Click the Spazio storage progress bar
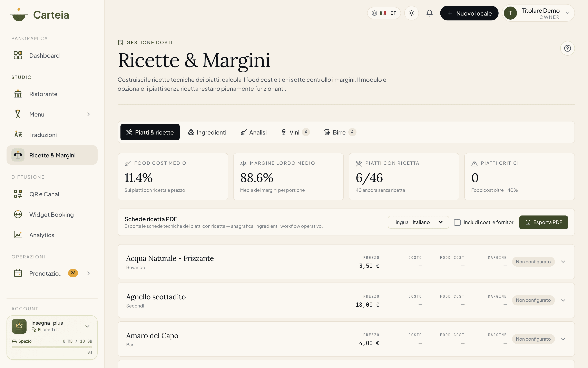The image size is (588, 368). point(52,347)
